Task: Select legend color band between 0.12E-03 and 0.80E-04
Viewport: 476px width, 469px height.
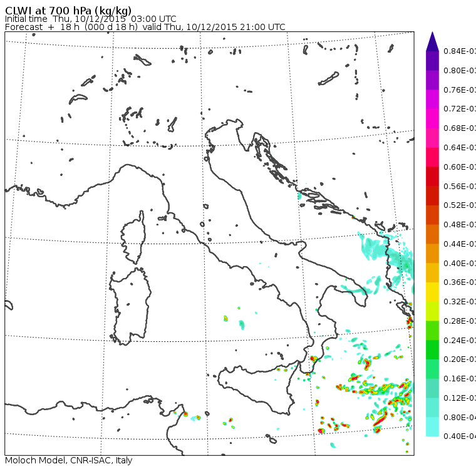Action: click(x=432, y=408)
